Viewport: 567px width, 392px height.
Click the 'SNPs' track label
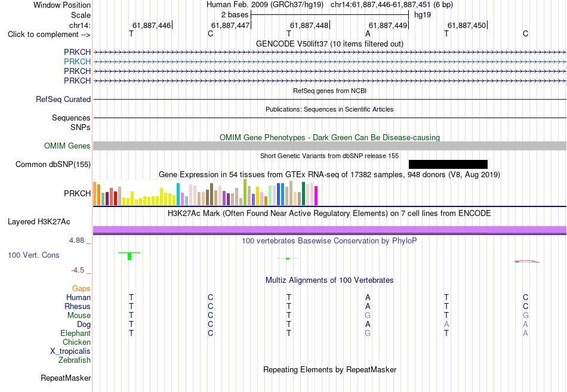coord(81,127)
